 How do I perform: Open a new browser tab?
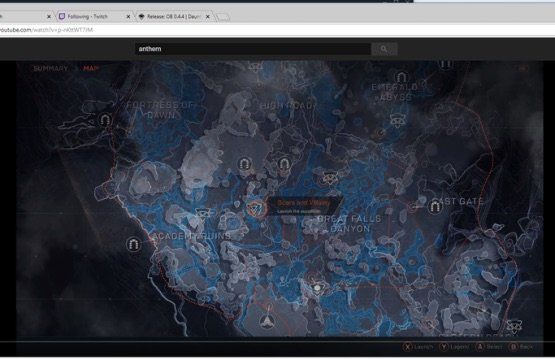pyautogui.click(x=222, y=17)
